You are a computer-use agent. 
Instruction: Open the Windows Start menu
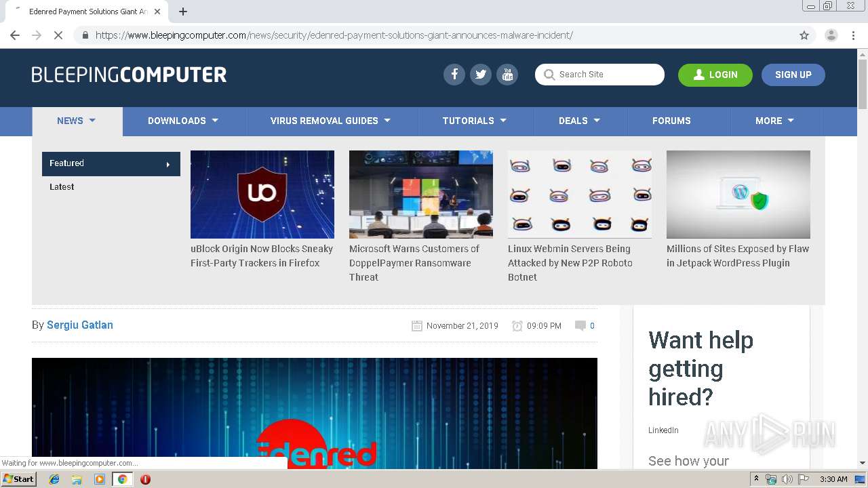(x=19, y=479)
